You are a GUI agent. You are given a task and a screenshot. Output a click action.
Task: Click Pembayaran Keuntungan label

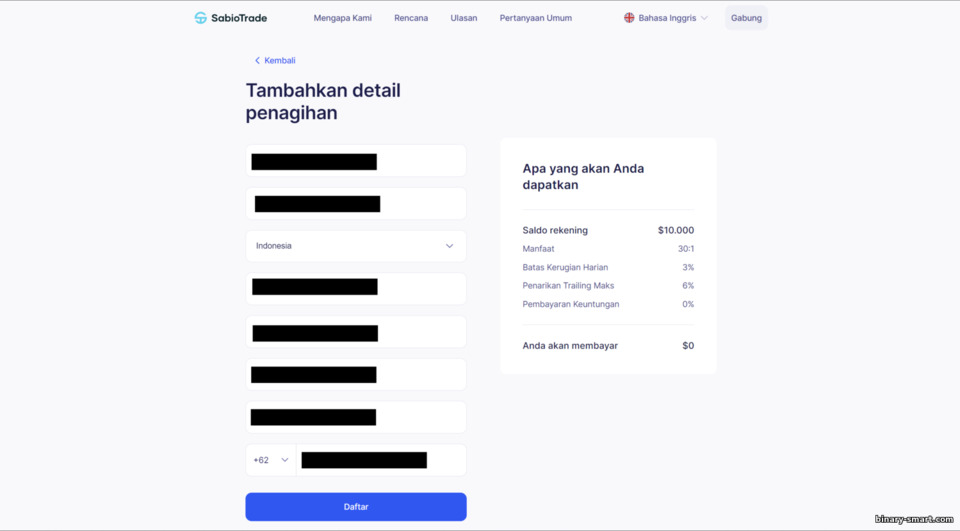coord(571,304)
